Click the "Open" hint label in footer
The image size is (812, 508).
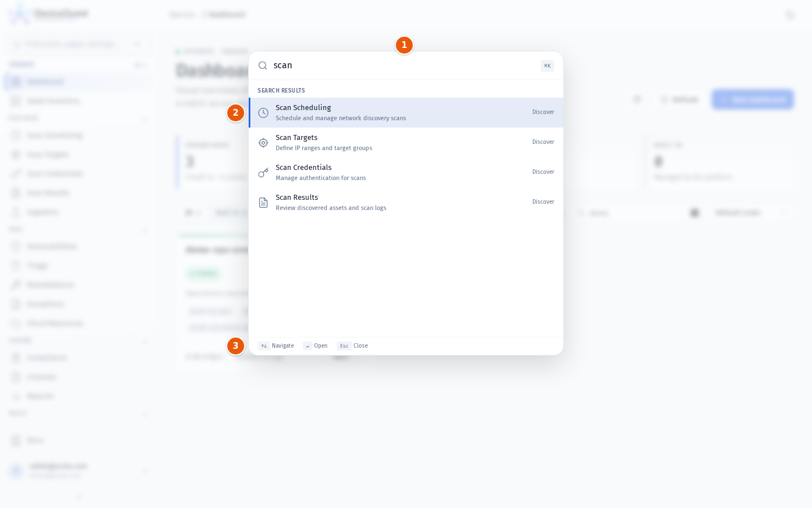pos(320,346)
